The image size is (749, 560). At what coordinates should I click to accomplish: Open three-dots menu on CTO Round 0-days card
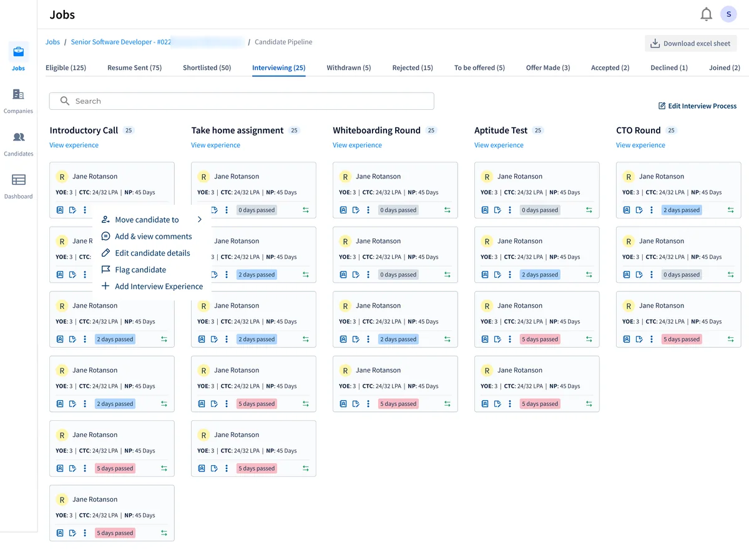point(652,275)
